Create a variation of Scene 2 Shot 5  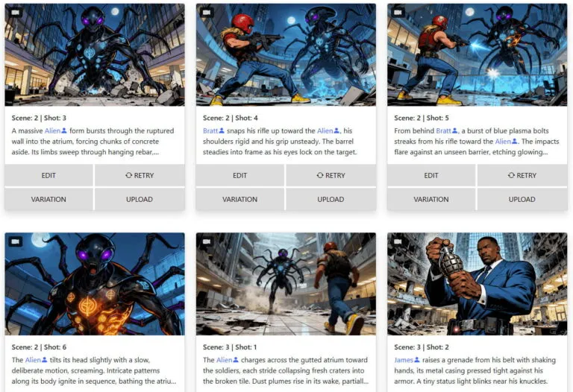click(431, 199)
